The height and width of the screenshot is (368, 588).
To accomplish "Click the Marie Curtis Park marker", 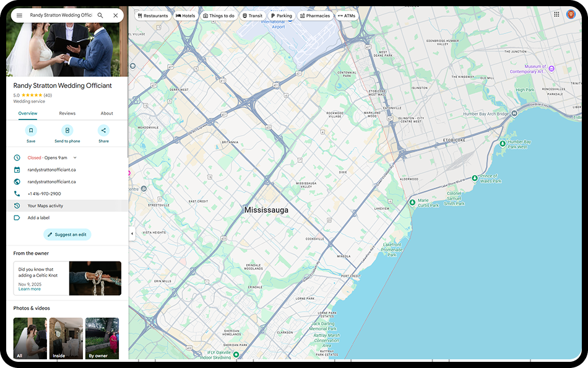I will [412, 203].
